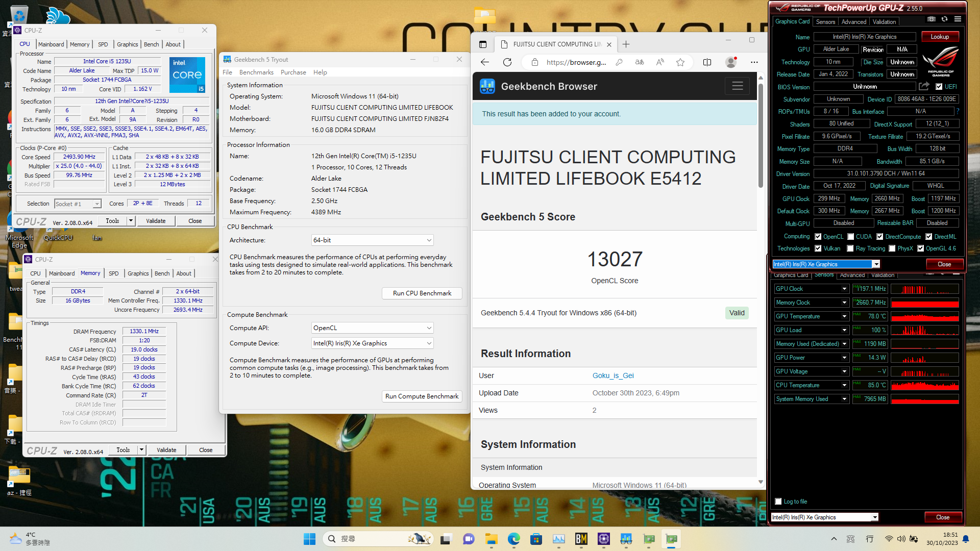This screenshot has height=551, width=980.
Task: Open the Purchase menu in Geekbench
Action: click(x=293, y=72)
